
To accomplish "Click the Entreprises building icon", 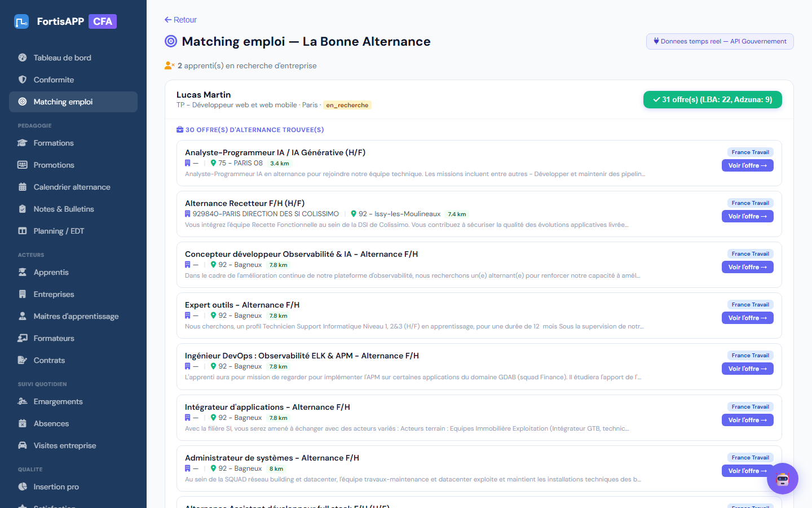I will pos(23,294).
